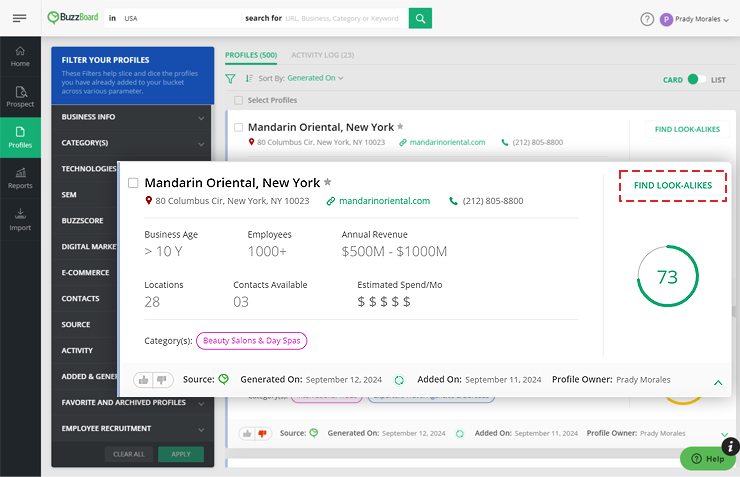Click FIND LOOK-ALIKES in popup card
The image size is (740, 477).
673,186
